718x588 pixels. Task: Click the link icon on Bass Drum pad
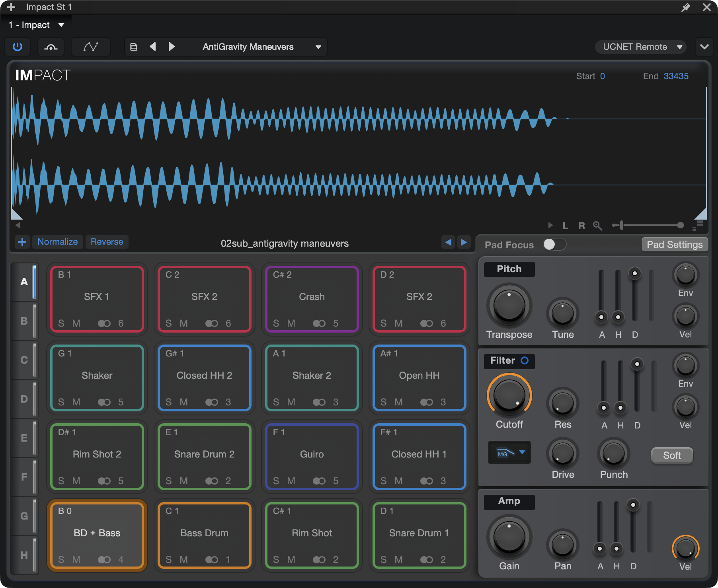212,560
